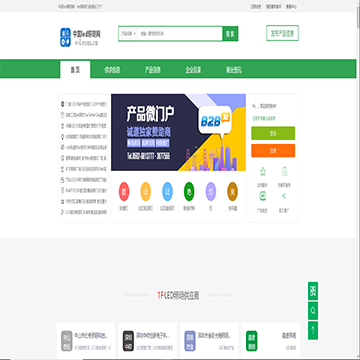Click the back-to-top arrow in floating sidebar
360x360 pixels.
(x=313, y=331)
